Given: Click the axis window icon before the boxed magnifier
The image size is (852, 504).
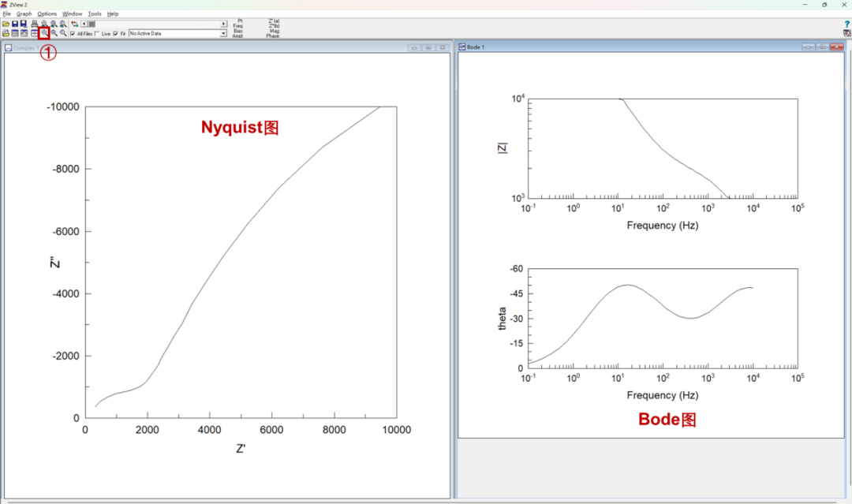Looking at the screenshot, I should (x=34, y=33).
